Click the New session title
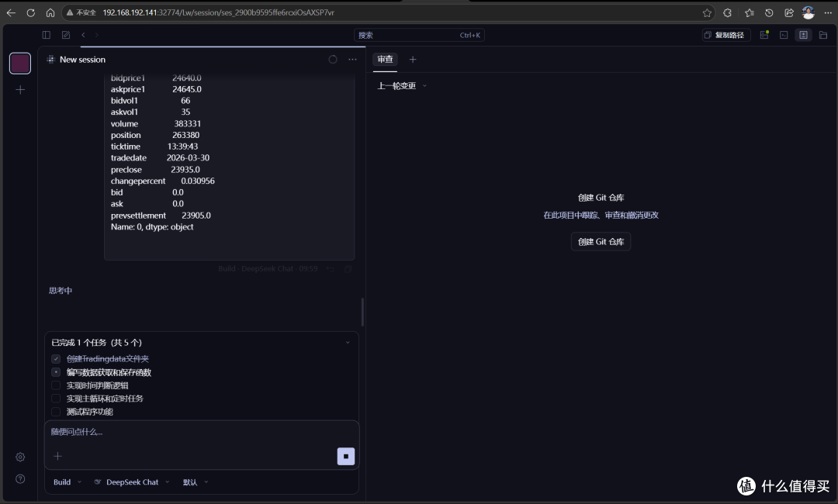This screenshot has width=838, height=504. (82, 59)
